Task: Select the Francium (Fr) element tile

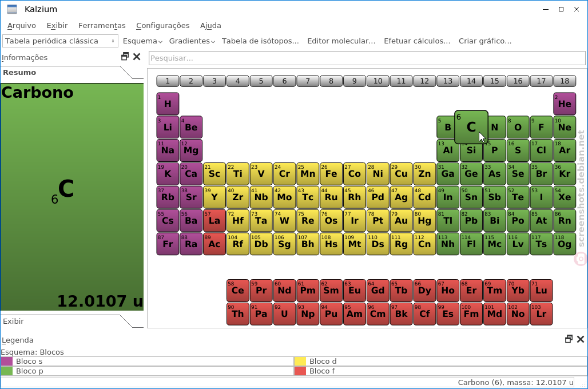Action: tap(168, 244)
